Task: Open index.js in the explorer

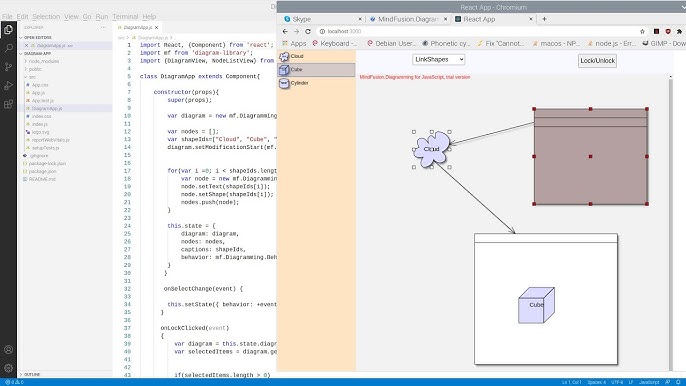Action: (x=39, y=124)
